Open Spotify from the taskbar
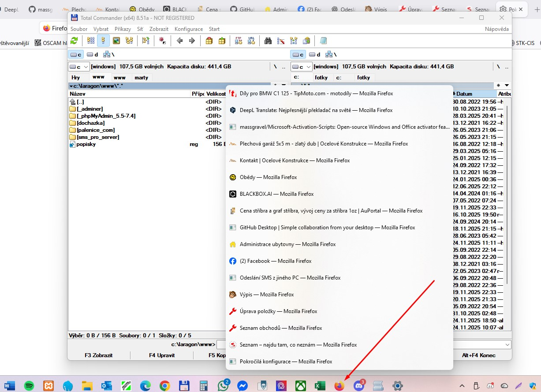This screenshot has height=392, width=541. click(29, 386)
